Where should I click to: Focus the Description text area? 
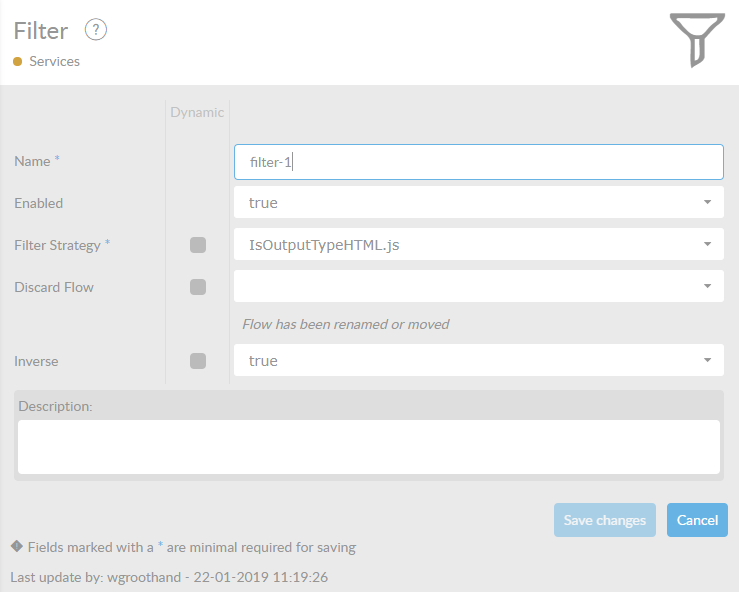pyautogui.click(x=368, y=447)
